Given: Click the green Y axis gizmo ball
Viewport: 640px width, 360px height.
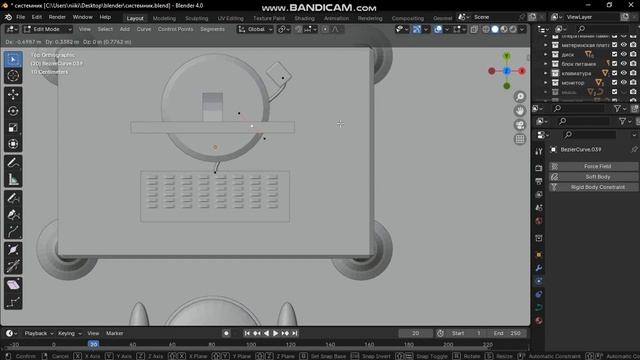Looking at the screenshot, I should pos(507,56).
